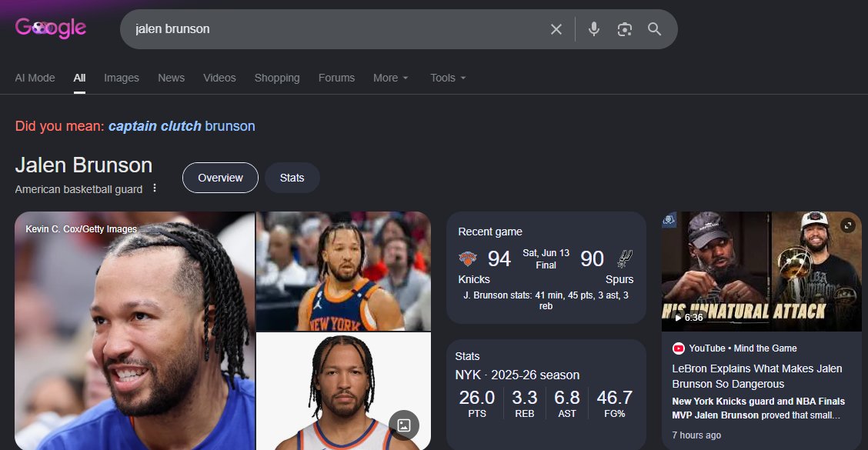868x450 pixels.
Task: Click the Spurs team name label
Action: coord(619,279)
